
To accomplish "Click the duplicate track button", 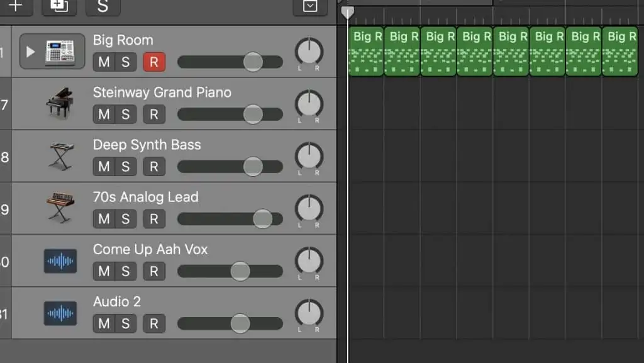I will pos(59,6).
